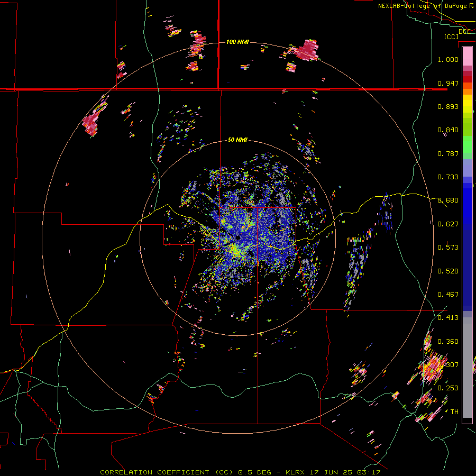
Task: Select the 0.840 scale value
Action: (x=448, y=130)
